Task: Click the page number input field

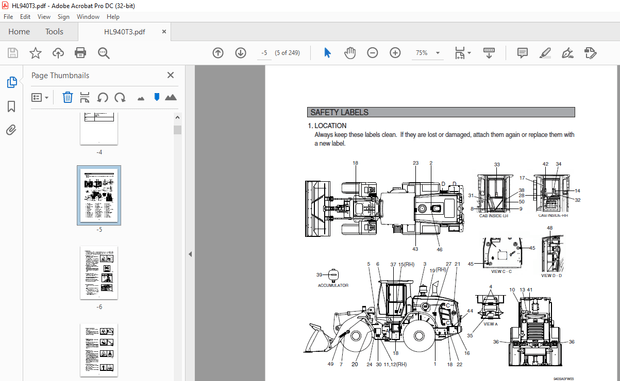Action: click(x=264, y=53)
